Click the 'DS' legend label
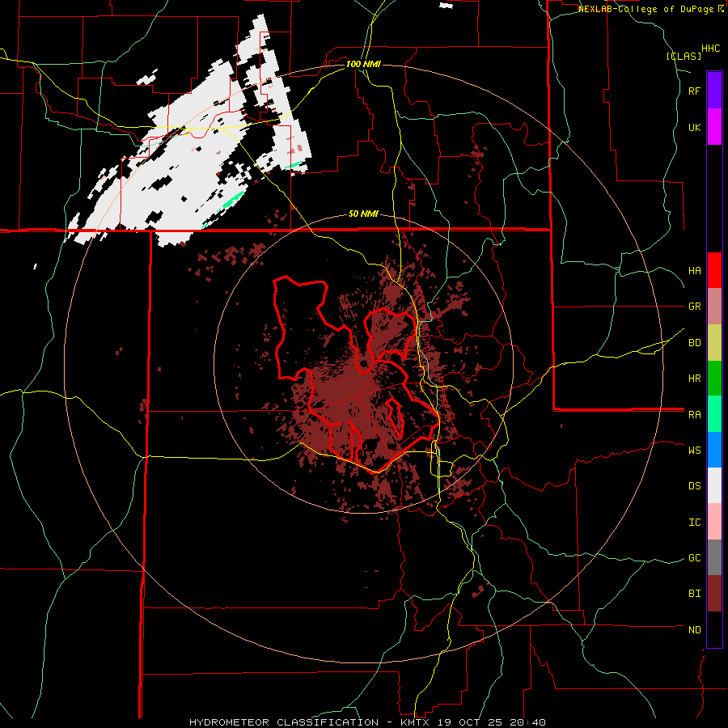Viewport: 728px width, 728px height. click(694, 485)
